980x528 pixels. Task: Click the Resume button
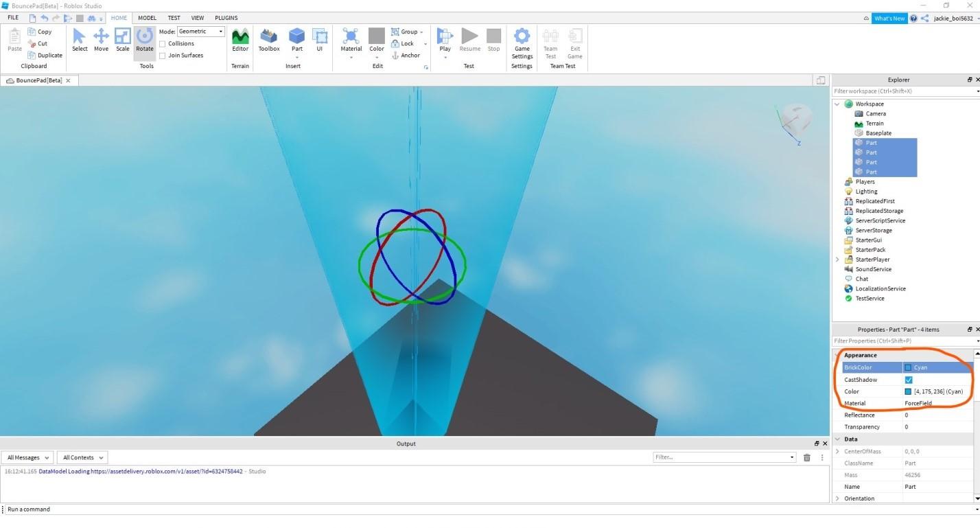coord(470,40)
